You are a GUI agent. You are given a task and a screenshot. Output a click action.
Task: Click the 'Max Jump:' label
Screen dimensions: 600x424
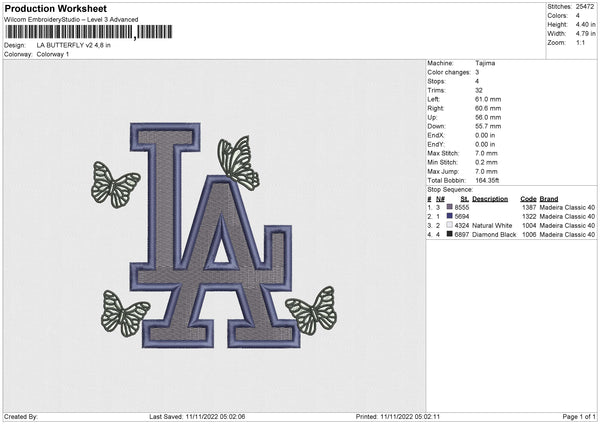(443, 171)
